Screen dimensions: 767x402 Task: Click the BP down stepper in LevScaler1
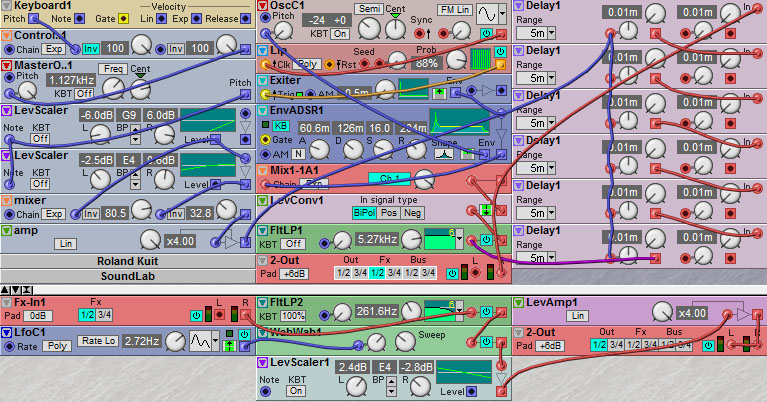[391, 391]
